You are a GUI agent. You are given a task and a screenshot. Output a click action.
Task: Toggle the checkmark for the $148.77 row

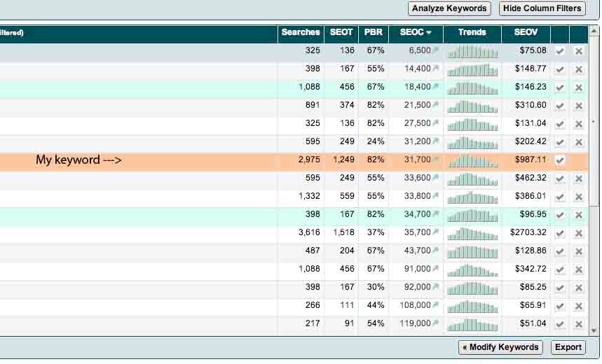(560, 69)
